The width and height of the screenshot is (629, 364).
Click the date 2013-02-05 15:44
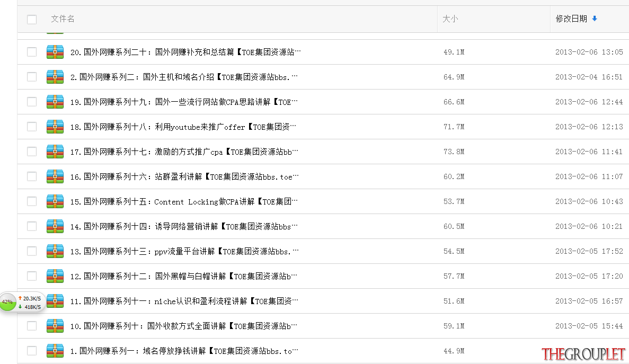[x=589, y=326]
